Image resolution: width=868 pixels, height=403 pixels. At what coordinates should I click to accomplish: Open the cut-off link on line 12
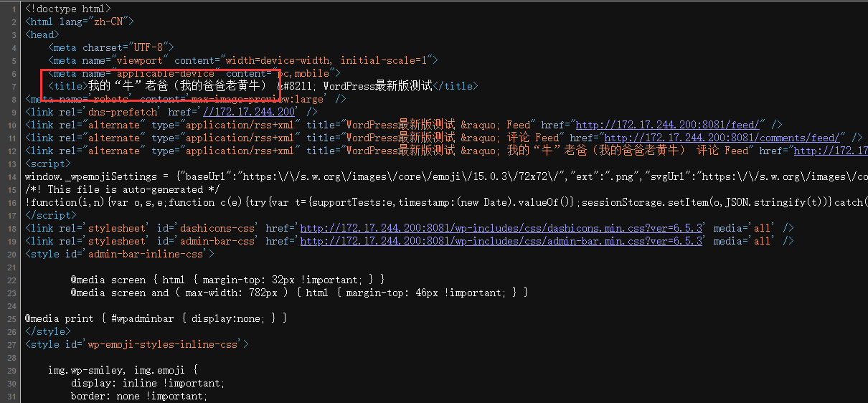point(831,151)
